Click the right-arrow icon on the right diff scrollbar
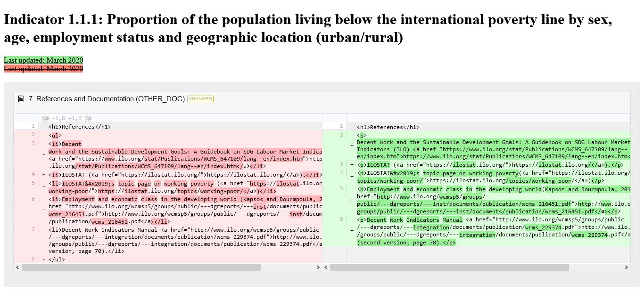This screenshot has width=644, height=308. pos(627,267)
